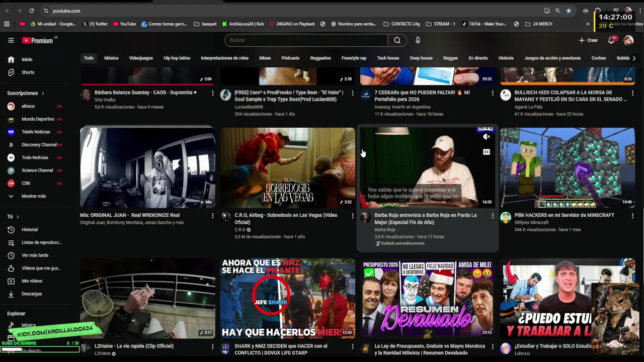Select the Videojuegos filter chip
Viewport: 644px width, 362px height.
(x=141, y=58)
